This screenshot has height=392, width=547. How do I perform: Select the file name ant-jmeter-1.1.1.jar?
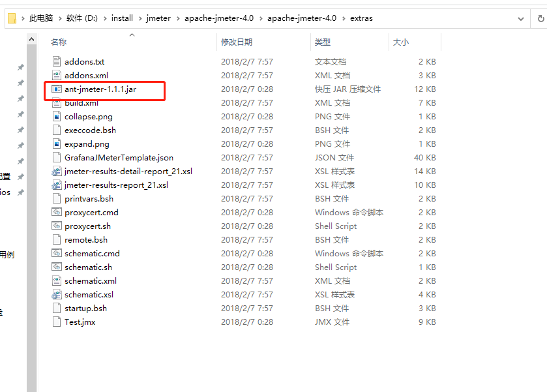[100, 89]
